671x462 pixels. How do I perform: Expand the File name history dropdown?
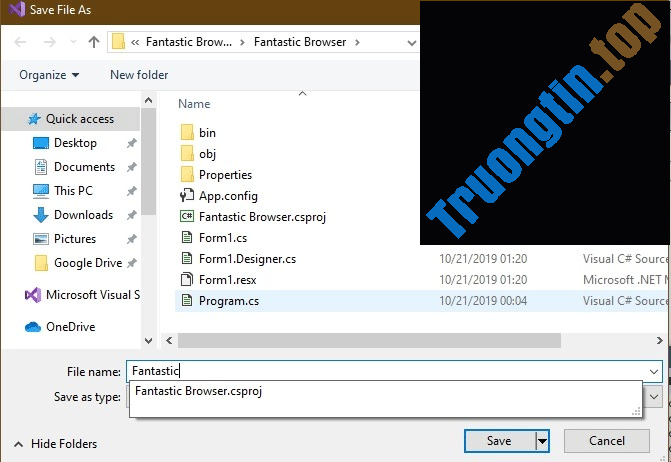pos(654,371)
